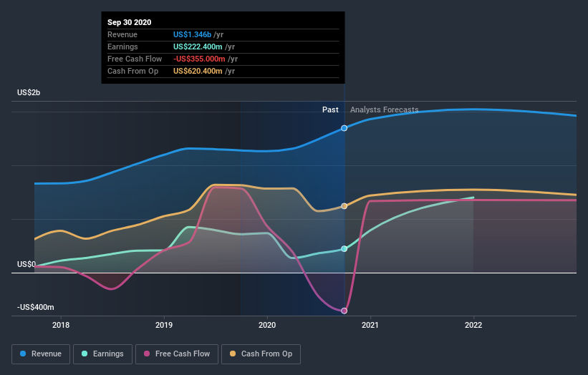The image size is (588, 375).
Task: Click the US$1.346b revenue value
Action: [x=193, y=34]
